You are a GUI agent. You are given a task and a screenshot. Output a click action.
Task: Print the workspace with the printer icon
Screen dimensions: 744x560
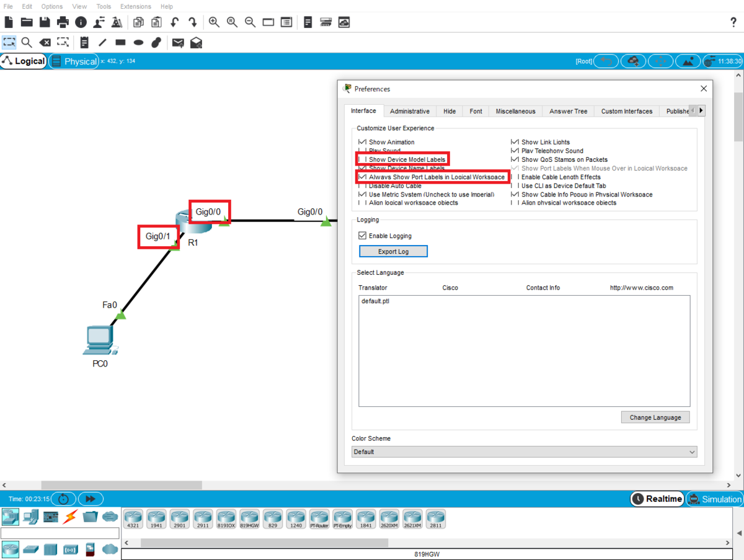tap(63, 22)
